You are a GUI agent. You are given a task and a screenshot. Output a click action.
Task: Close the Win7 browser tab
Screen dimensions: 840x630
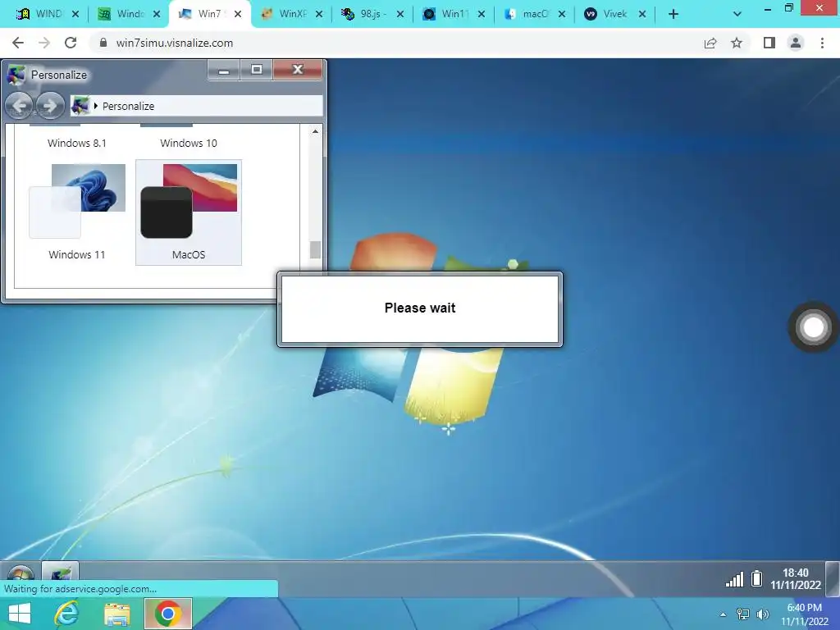click(238, 14)
